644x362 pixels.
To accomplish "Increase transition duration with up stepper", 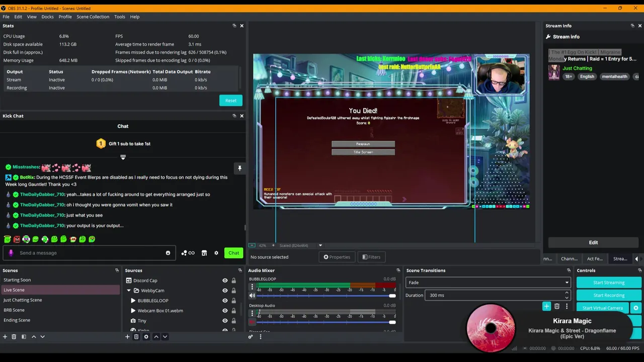I will 567,293.
